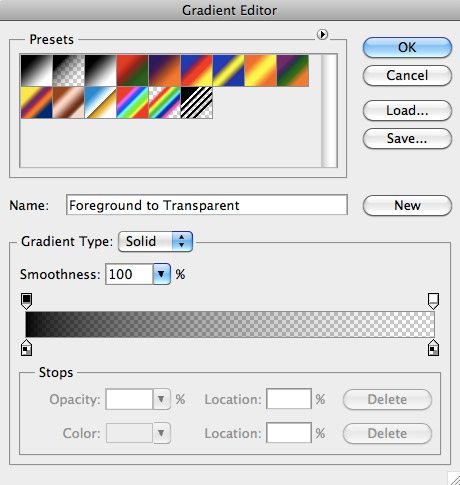Select the left black opacity stop

[26, 301]
